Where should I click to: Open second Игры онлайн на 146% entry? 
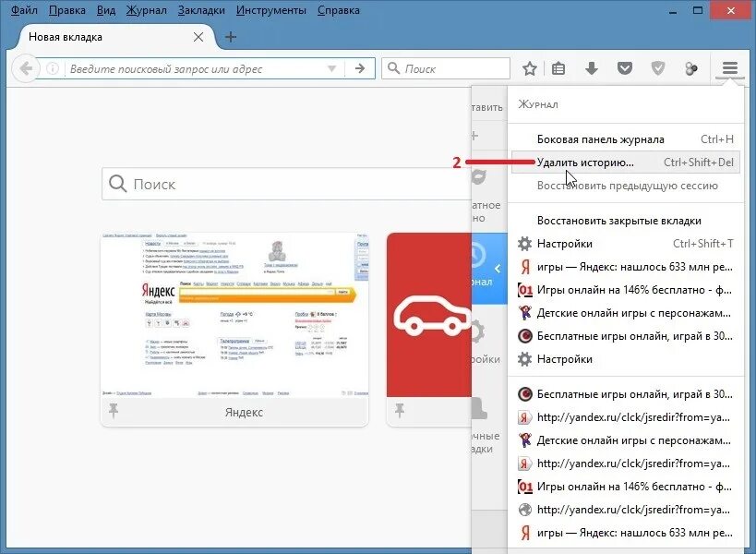[625, 487]
